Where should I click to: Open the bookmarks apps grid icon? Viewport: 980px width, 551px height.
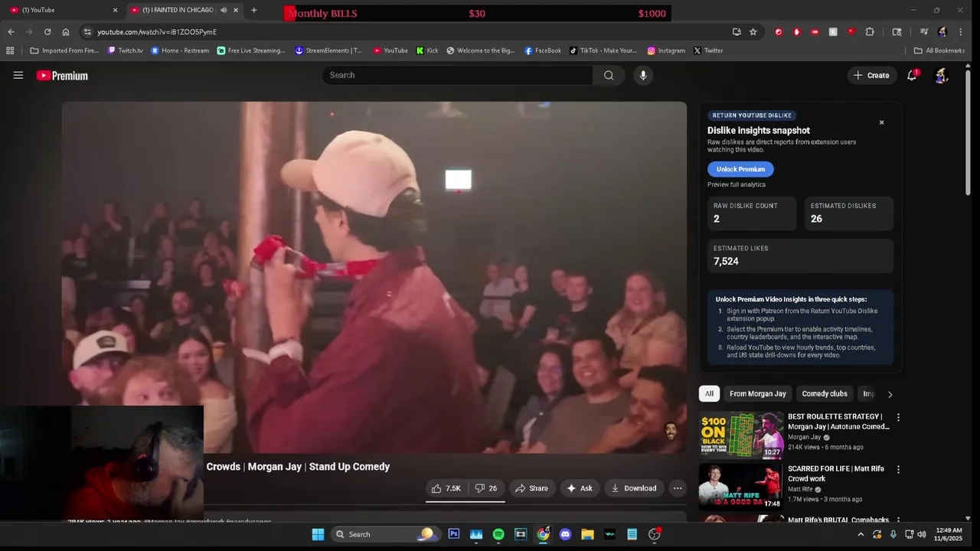click(10, 51)
